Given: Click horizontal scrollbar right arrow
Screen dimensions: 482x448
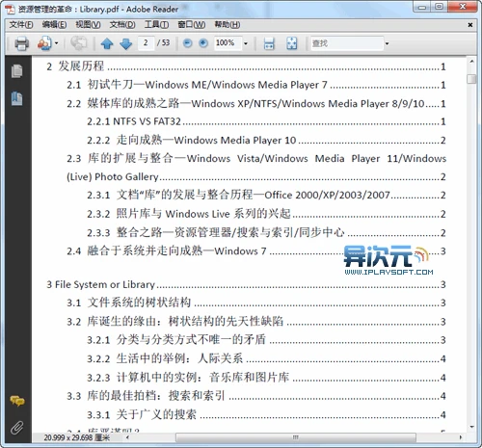Looking at the screenshot, I should pyautogui.click(x=460, y=437).
